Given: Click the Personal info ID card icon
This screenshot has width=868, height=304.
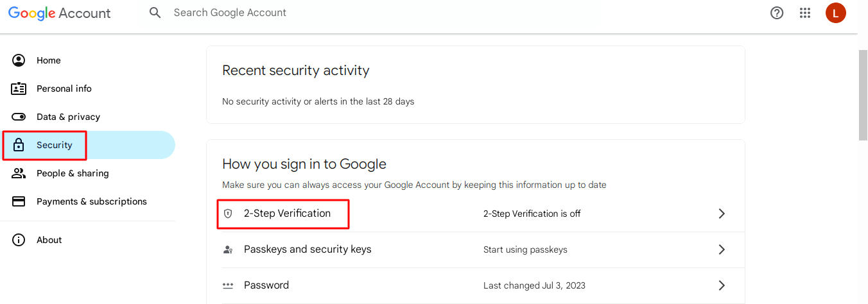Looking at the screenshot, I should coord(19,89).
